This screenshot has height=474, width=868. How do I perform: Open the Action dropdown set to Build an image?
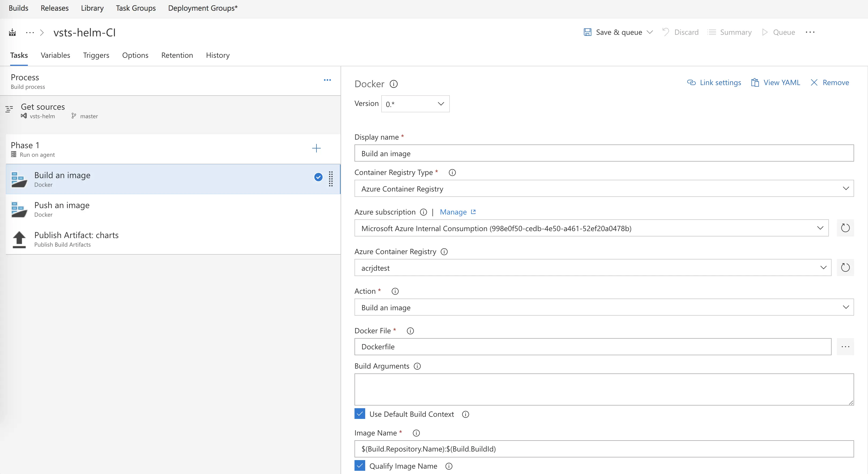[604, 307]
